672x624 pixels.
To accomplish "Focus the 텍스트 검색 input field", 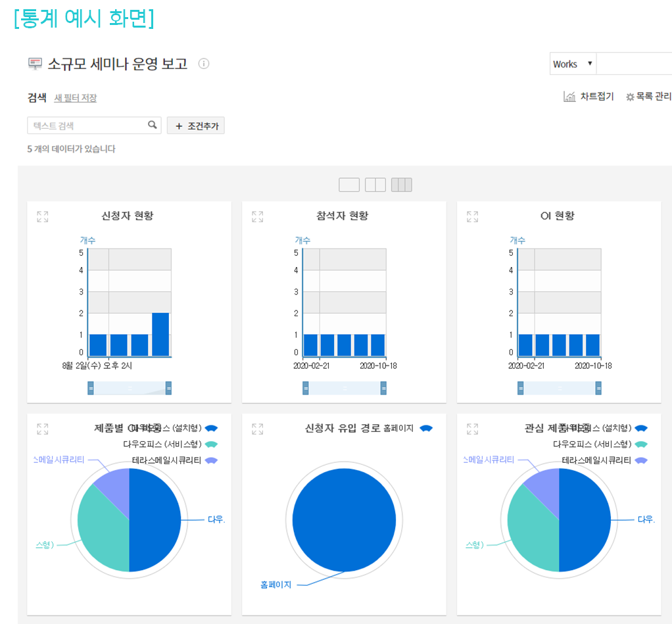I will click(87, 126).
